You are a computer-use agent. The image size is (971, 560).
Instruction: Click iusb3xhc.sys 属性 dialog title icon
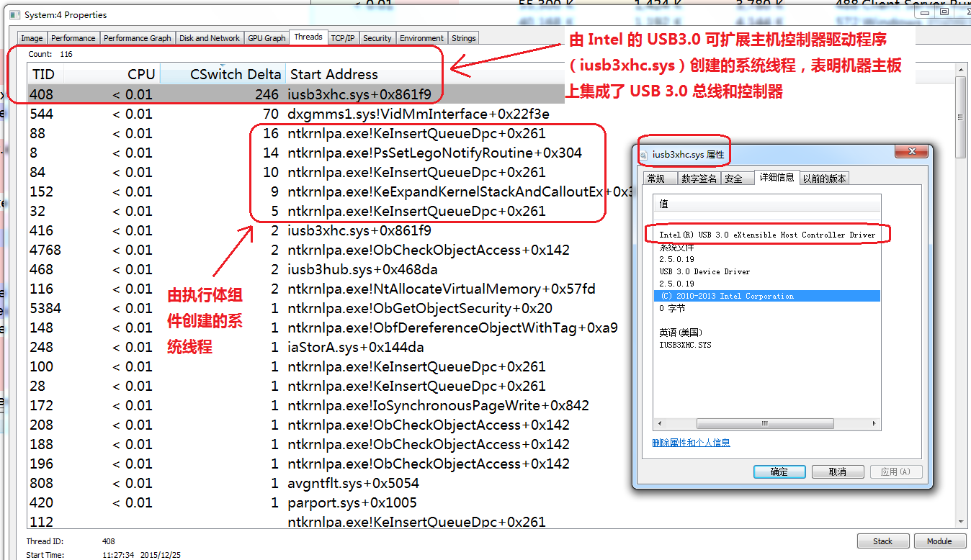[645, 154]
